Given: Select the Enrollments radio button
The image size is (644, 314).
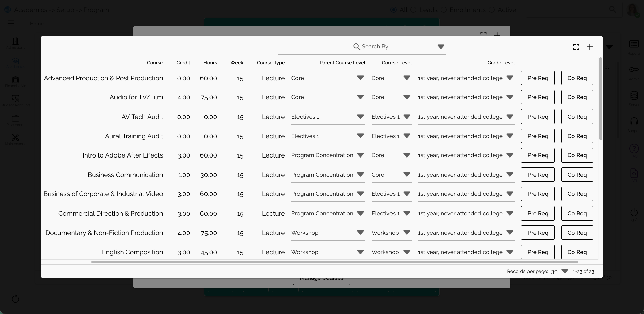Looking at the screenshot, I should point(444,10).
